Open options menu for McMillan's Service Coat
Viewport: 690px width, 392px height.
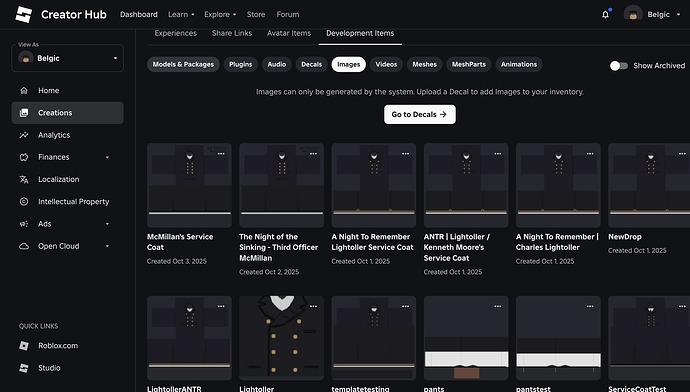pyautogui.click(x=221, y=154)
